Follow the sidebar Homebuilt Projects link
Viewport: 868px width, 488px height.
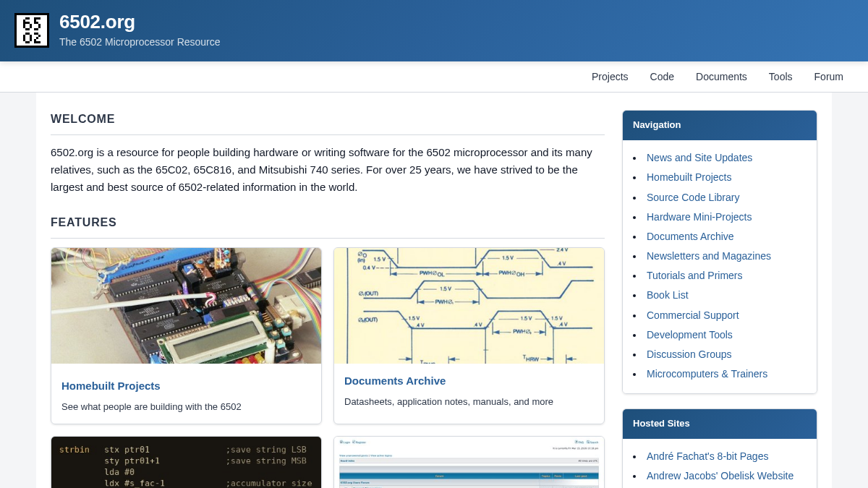[689, 177]
